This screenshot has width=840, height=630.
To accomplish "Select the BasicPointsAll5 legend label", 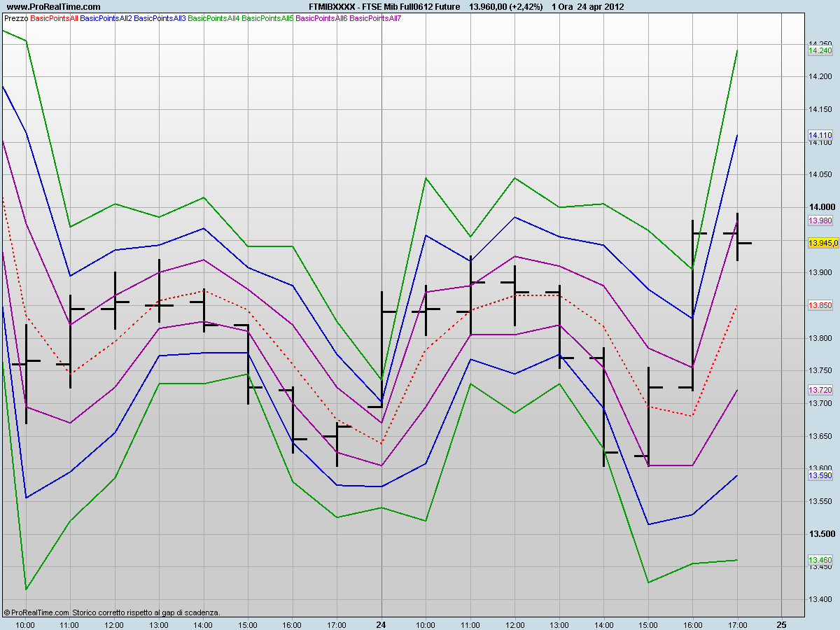I will [267, 17].
